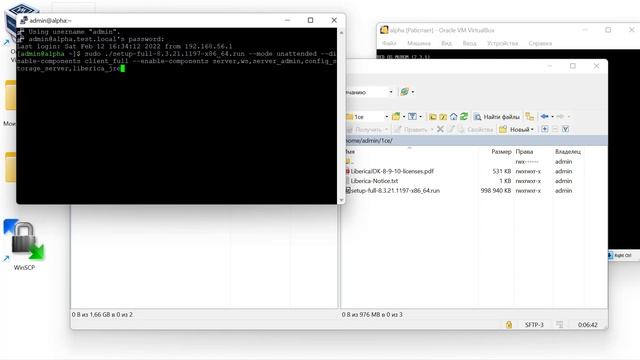Open dropdown arrow beside open directory icon

(404, 117)
